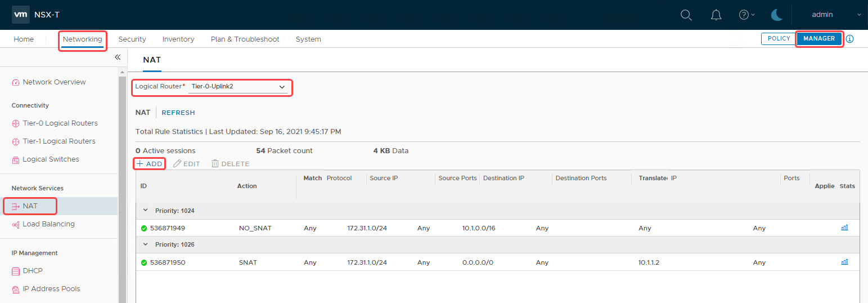The height and width of the screenshot is (303, 868).
Task: Click the Protocol column header
Action: (x=339, y=178)
